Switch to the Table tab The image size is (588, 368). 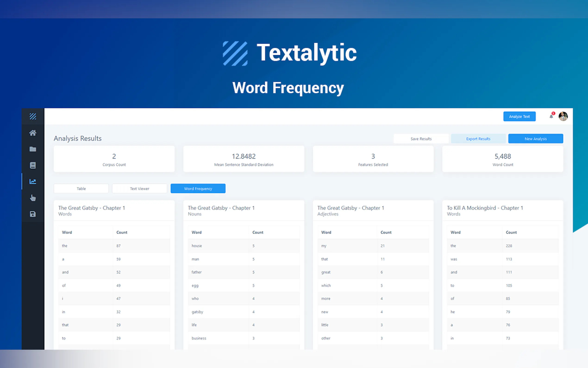[81, 189]
